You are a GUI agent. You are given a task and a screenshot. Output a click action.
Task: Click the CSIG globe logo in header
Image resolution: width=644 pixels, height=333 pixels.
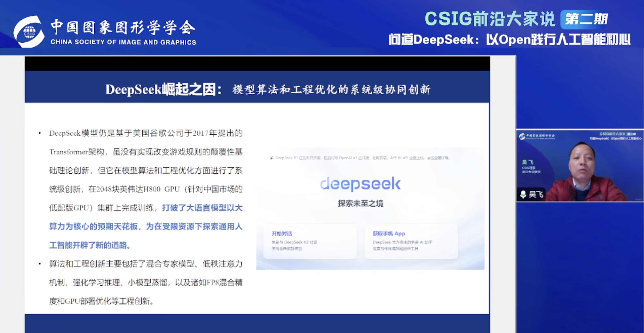pos(29,32)
